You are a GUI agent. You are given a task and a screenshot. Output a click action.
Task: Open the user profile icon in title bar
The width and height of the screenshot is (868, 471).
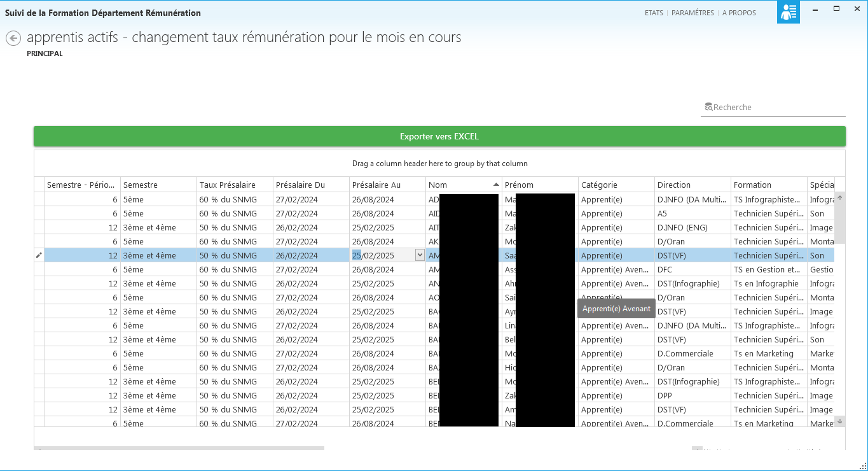789,12
